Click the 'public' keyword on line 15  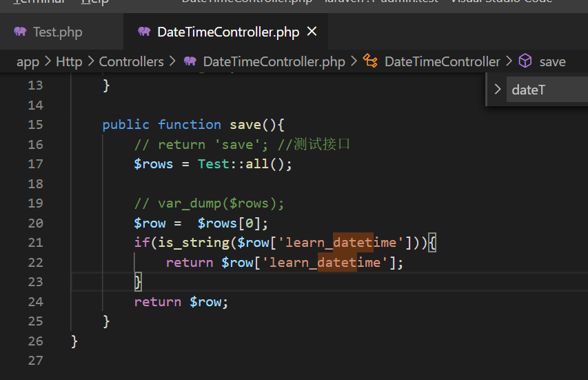[x=126, y=125]
